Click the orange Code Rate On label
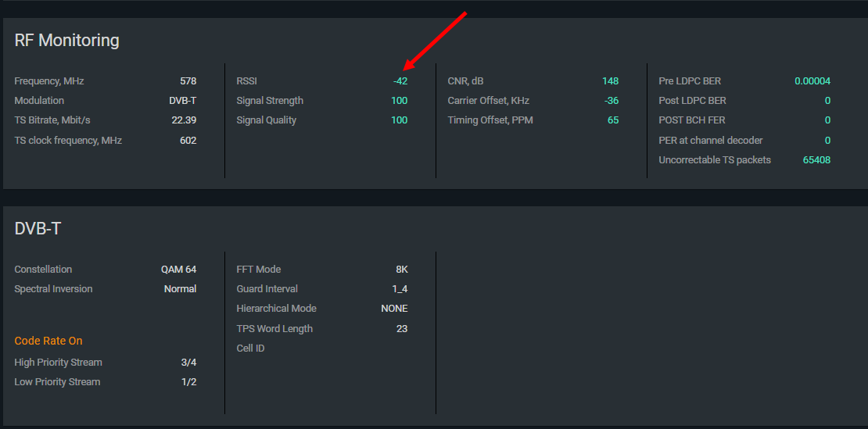Viewport: 868px width, 429px height. point(48,341)
